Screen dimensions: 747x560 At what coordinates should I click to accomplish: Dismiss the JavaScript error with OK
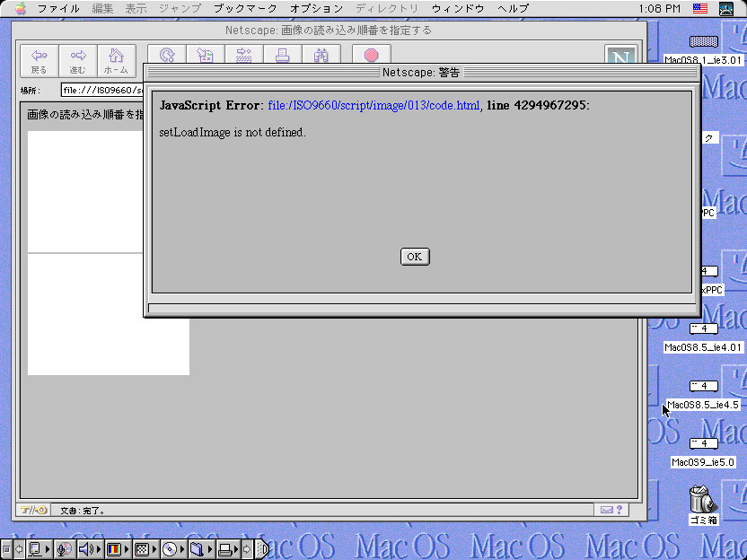point(415,257)
